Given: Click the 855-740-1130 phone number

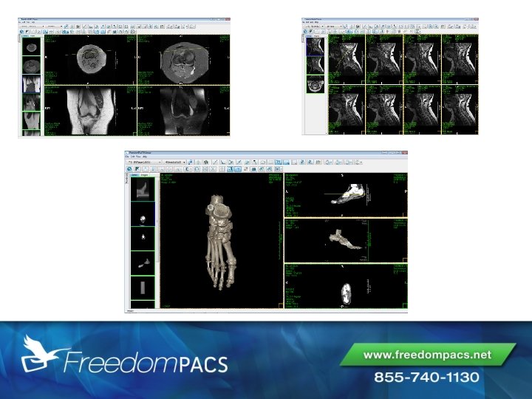Looking at the screenshot, I should 426,377.
